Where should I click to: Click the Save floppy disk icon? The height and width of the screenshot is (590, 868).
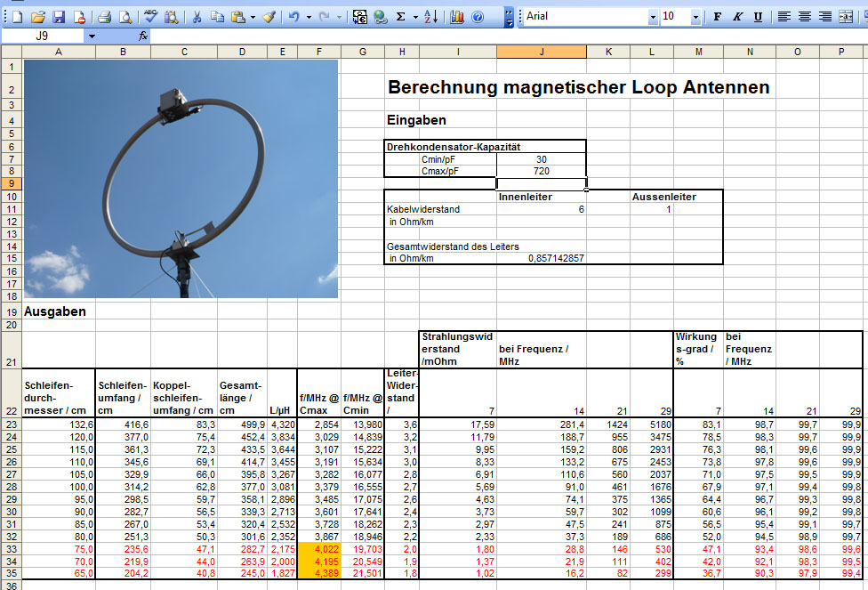pyautogui.click(x=59, y=17)
